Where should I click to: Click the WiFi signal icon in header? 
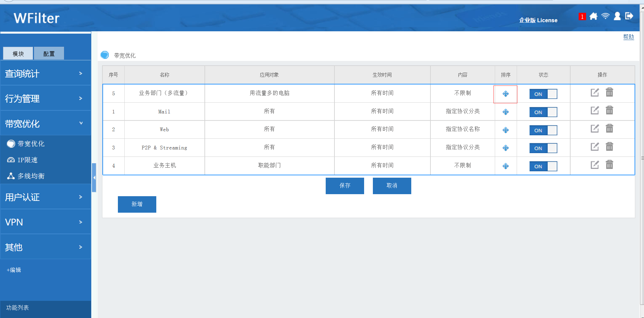pyautogui.click(x=605, y=16)
